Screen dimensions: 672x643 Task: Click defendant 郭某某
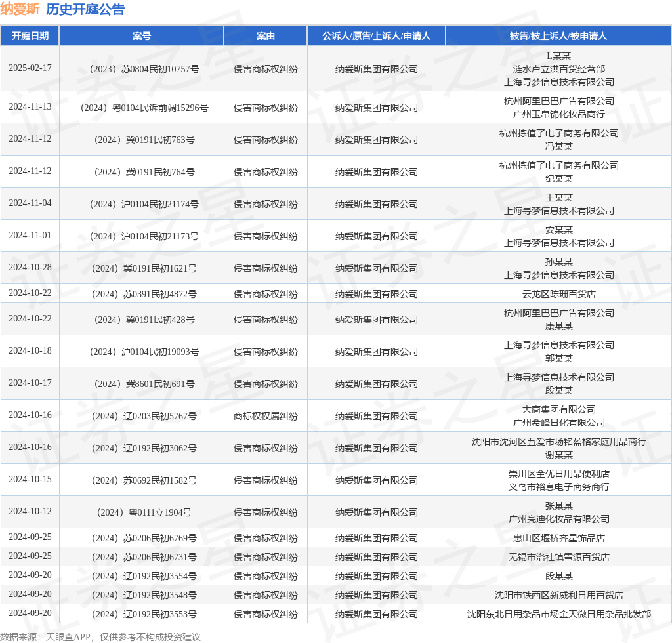coord(559,358)
